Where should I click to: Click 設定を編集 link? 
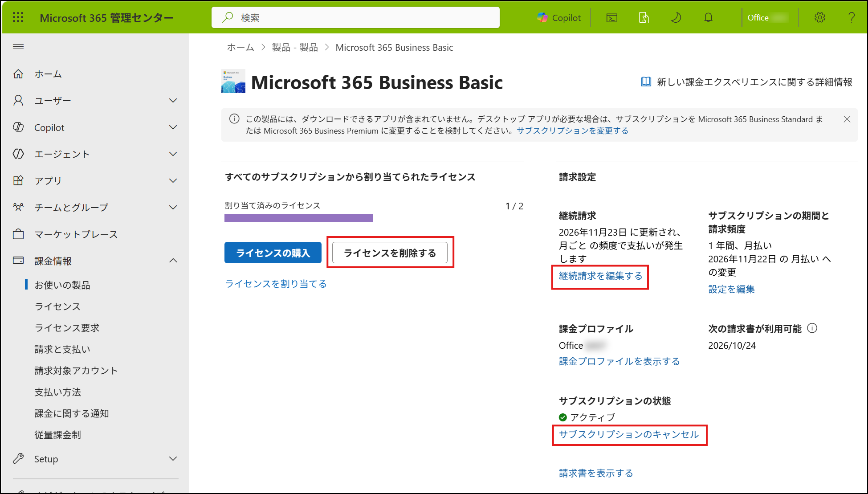point(732,289)
